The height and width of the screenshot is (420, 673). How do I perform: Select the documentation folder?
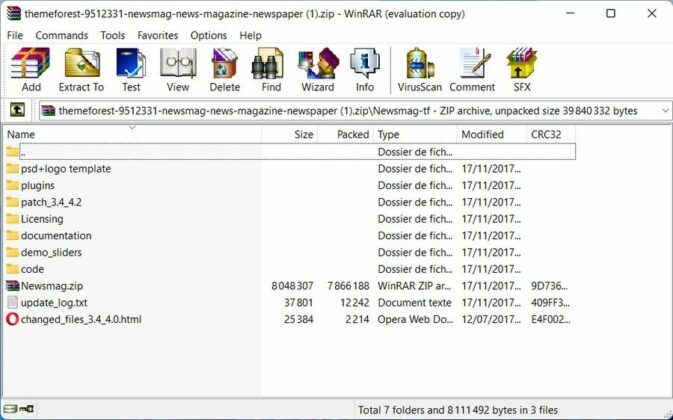point(56,236)
